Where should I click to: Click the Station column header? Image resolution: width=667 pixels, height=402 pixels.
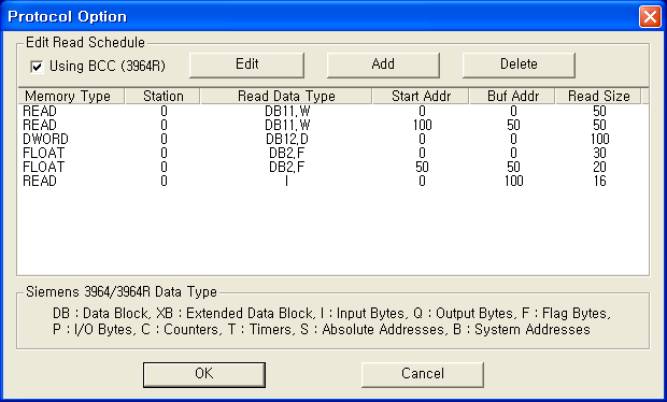(x=163, y=96)
